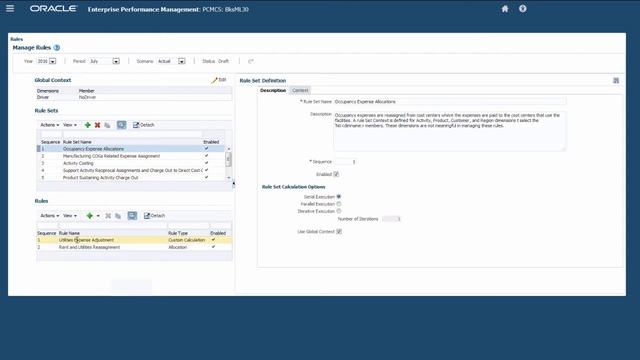This screenshot has height=360, width=640.
Task: Open the Period dropdown
Action: pos(116,61)
